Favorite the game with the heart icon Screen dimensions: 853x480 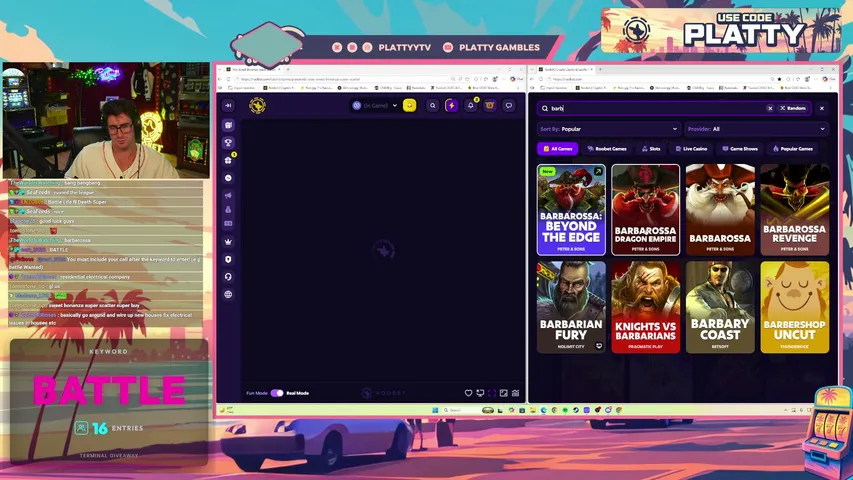(468, 393)
